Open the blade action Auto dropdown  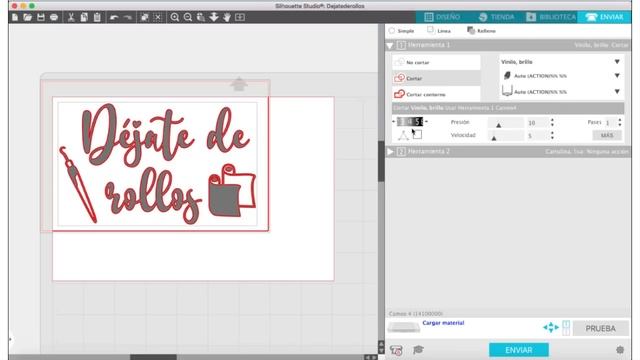561,76
